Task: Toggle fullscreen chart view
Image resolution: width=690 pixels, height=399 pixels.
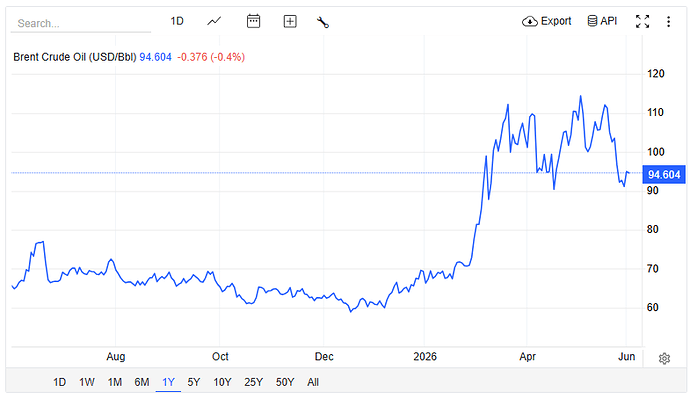Action: click(642, 21)
